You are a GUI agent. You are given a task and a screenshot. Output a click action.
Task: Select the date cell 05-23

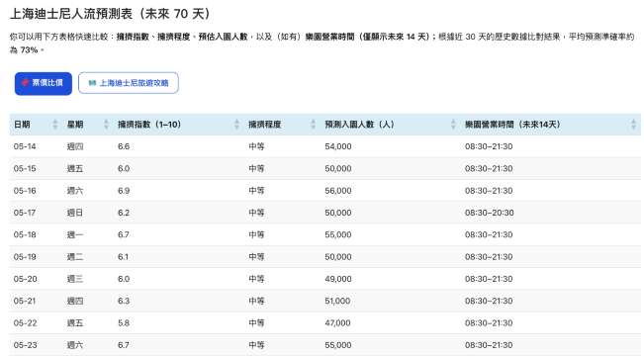tap(25, 345)
